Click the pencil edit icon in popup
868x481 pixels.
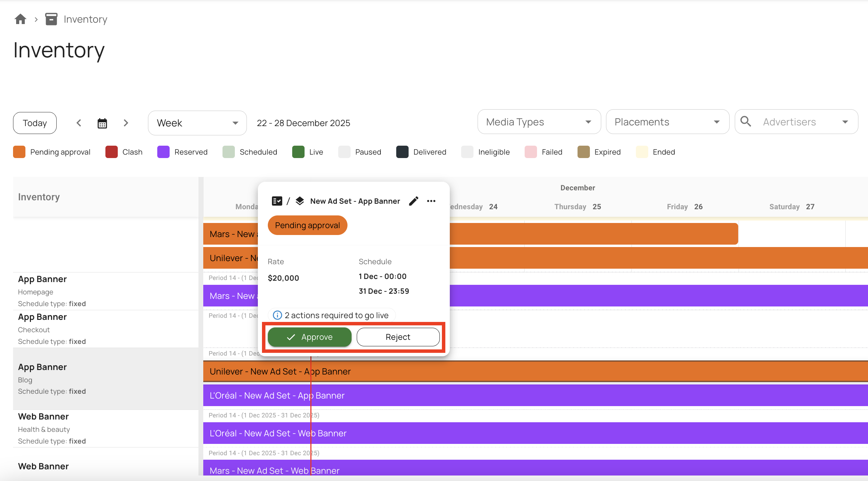click(413, 201)
